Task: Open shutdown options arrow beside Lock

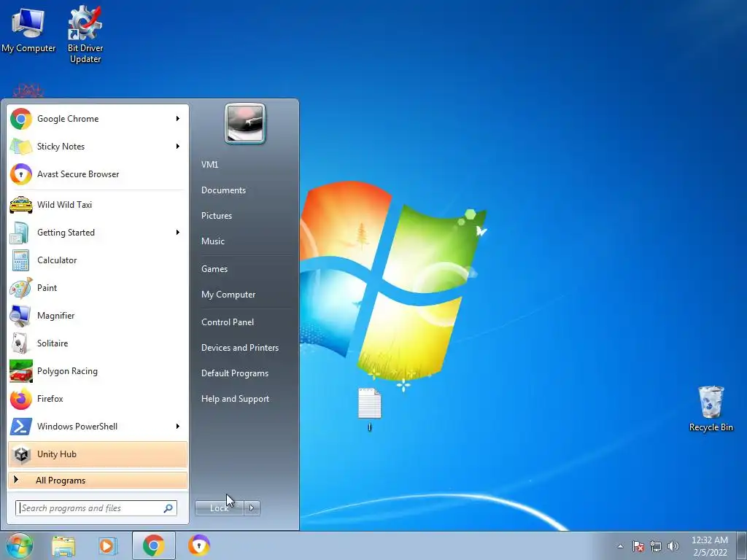Action: coord(252,508)
